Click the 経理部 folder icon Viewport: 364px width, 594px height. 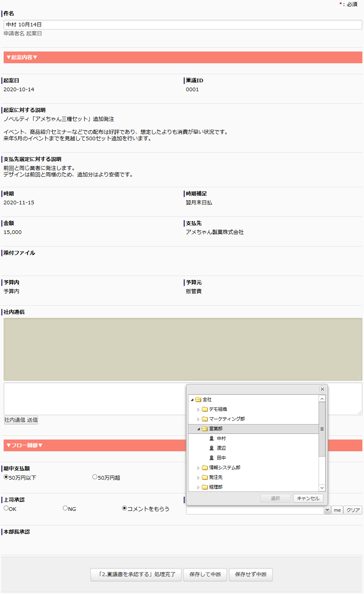click(x=205, y=487)
